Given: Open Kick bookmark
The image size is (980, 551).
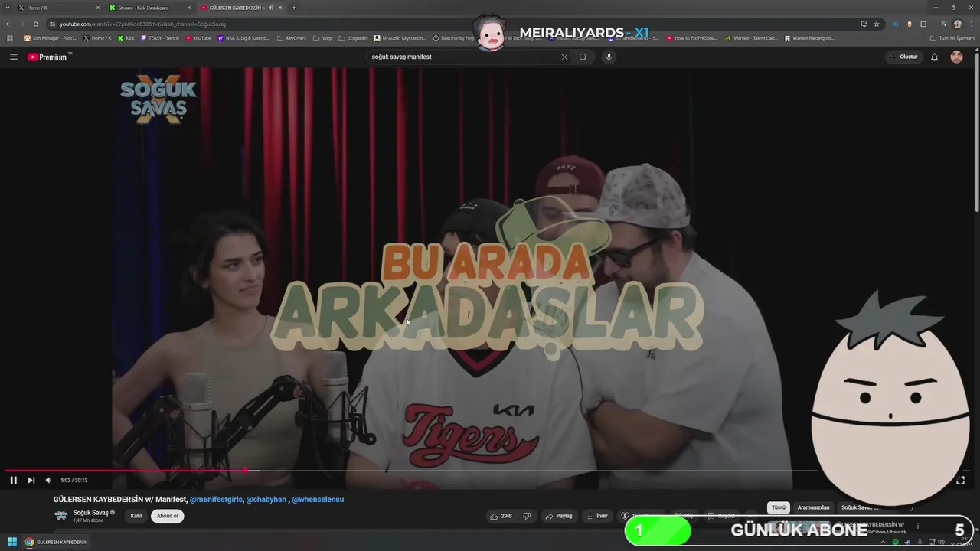Looking at the screenshot, I should coord(126,37).
